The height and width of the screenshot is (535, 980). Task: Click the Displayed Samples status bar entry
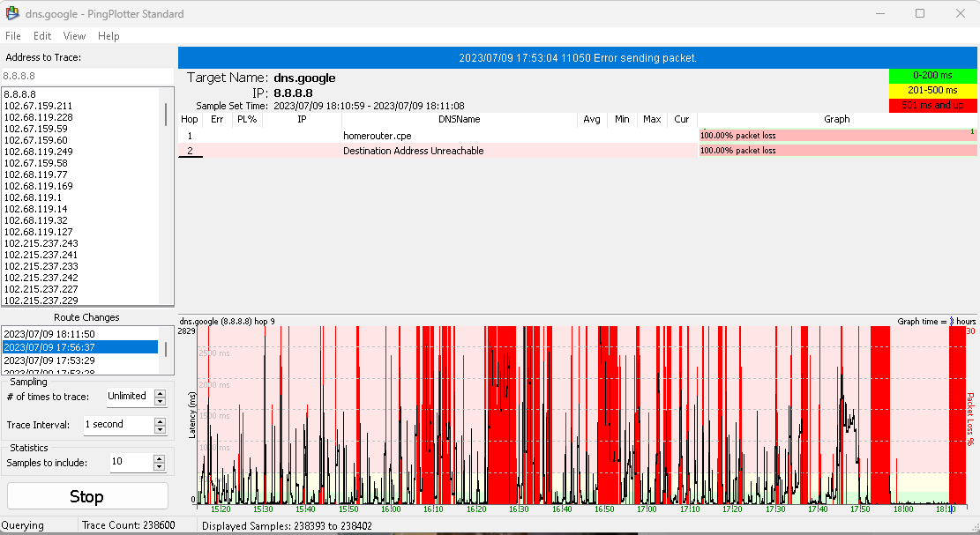pyautogui.click(x=287, y=525)
